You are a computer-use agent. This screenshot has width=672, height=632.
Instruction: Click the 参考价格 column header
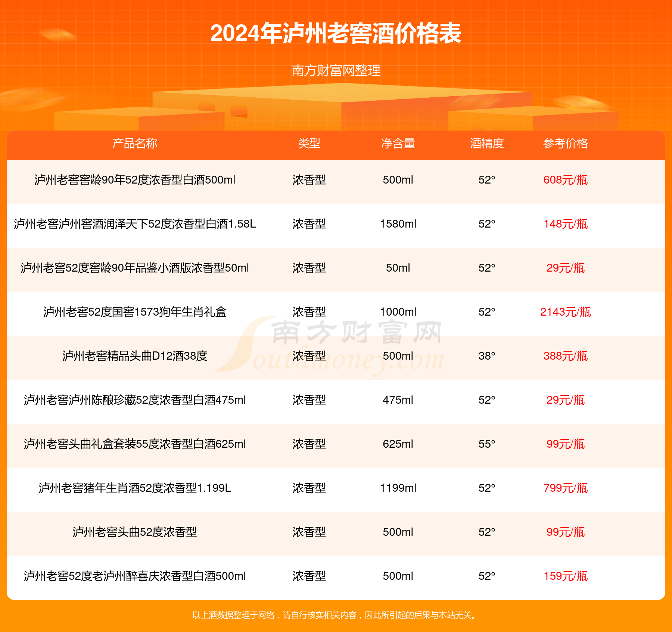(566, 143)
